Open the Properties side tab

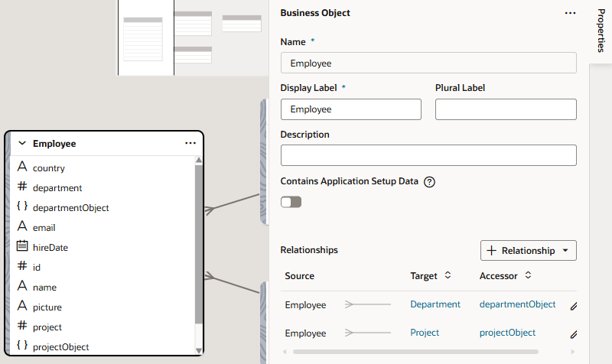601,31
